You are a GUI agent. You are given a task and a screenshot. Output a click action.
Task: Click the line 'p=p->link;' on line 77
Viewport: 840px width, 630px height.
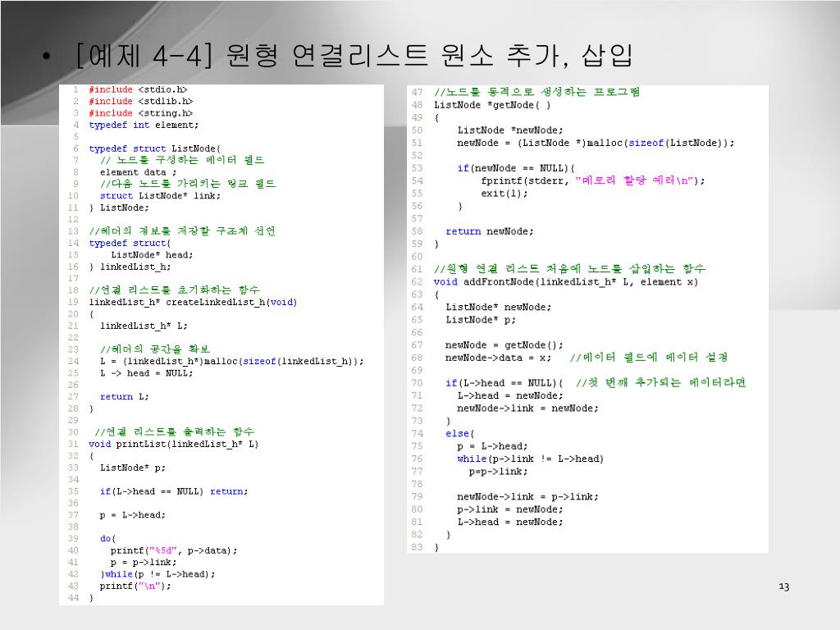pyautogui.click(x=498, y=472)
